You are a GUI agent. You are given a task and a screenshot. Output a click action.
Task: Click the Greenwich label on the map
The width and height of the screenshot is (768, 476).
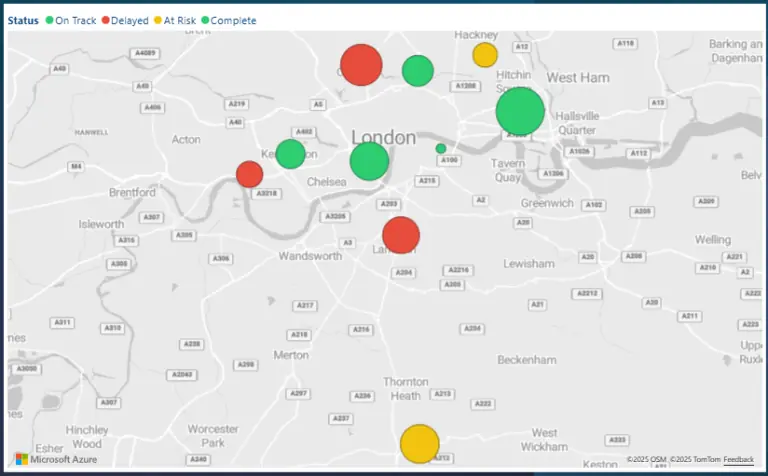[546, 203]
